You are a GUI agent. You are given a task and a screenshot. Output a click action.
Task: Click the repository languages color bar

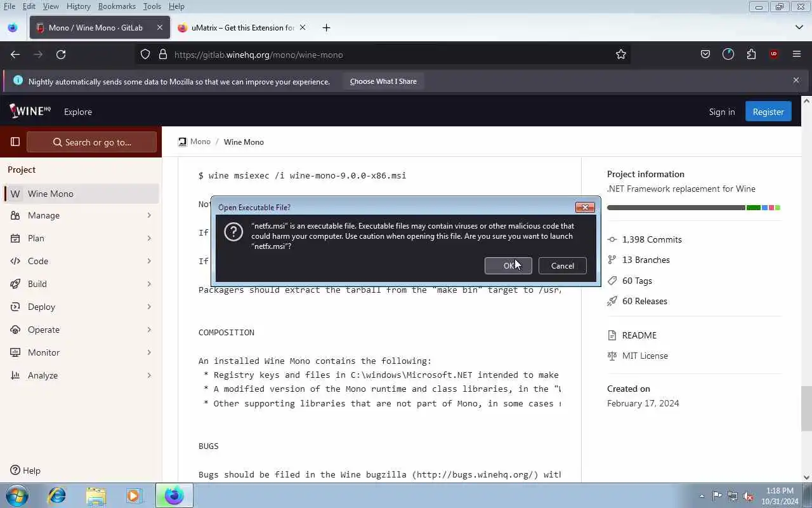click(693, 208)
